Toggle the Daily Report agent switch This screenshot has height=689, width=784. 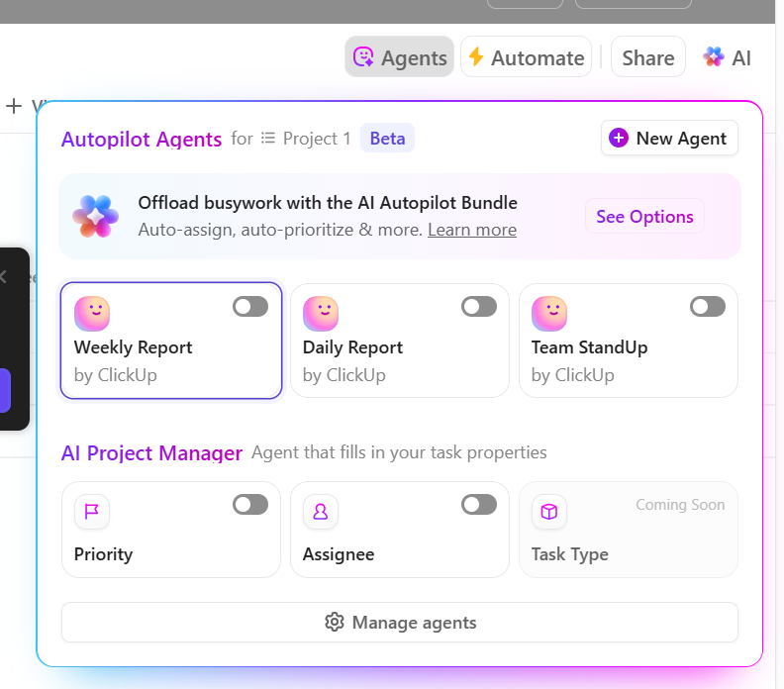point(479,307)
